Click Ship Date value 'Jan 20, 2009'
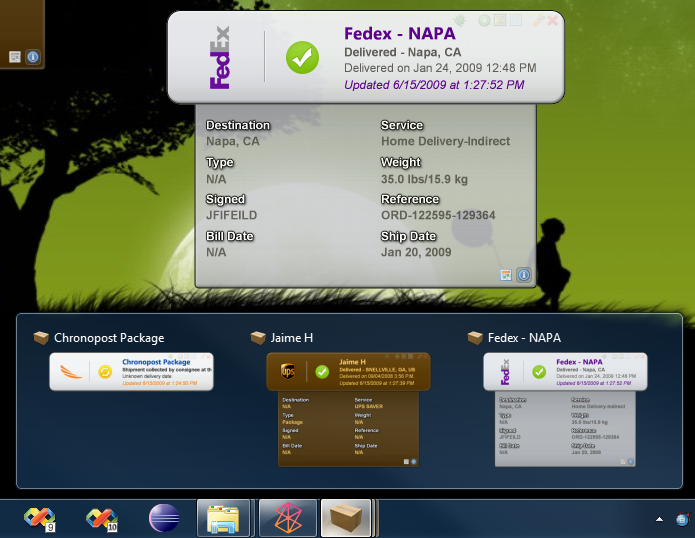This screenshot has width=695, height=538. pos(416,252)
